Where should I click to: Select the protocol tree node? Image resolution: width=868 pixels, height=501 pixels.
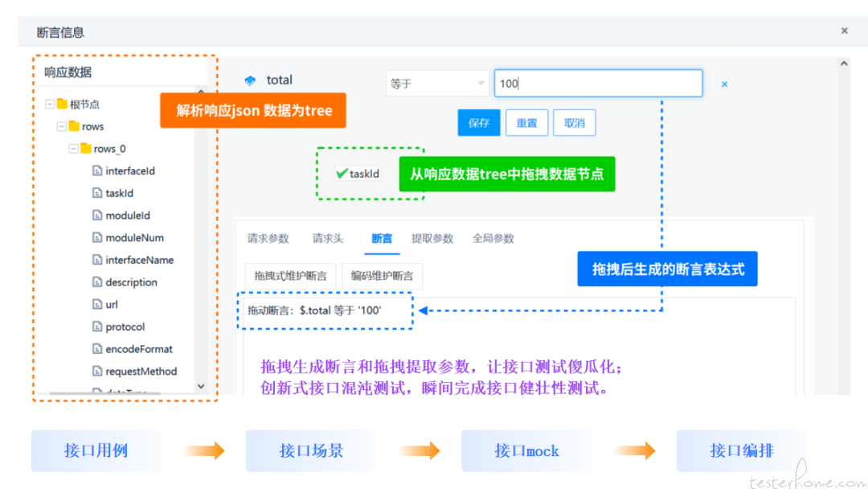click(125, 326)
